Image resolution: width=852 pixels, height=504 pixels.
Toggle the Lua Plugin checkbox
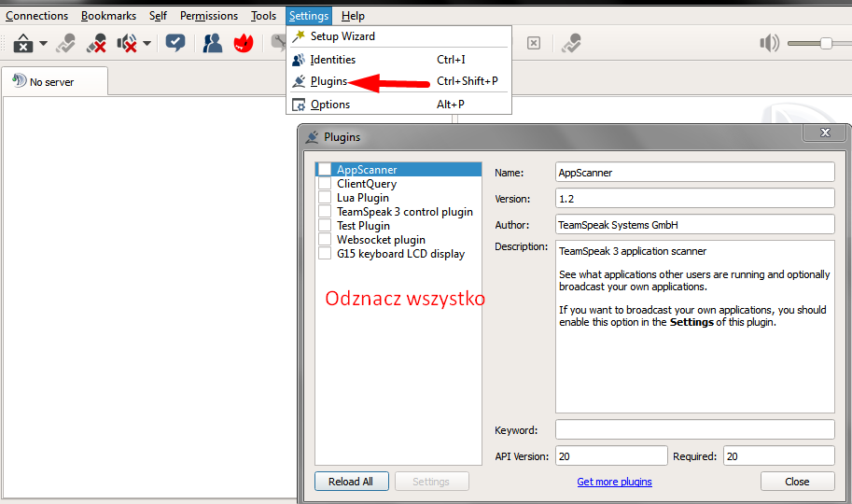(x=325, y=197)
